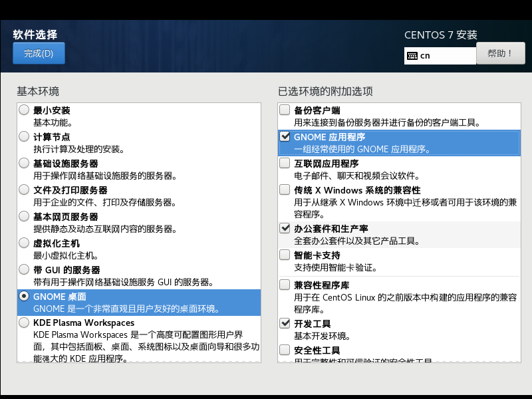Check the 互联网应用程序 checkbox
532x399 pixels.
pos(285,163)
